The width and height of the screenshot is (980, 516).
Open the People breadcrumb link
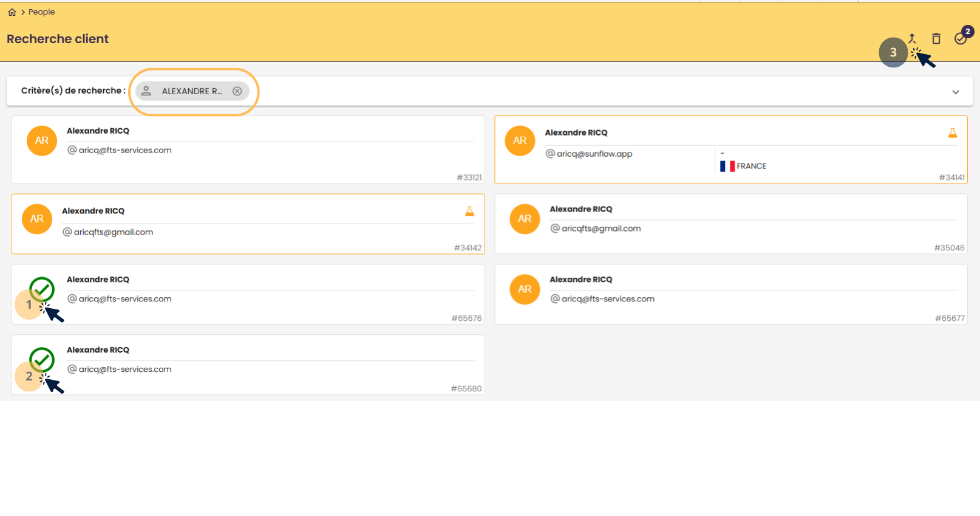coord(41,12)
